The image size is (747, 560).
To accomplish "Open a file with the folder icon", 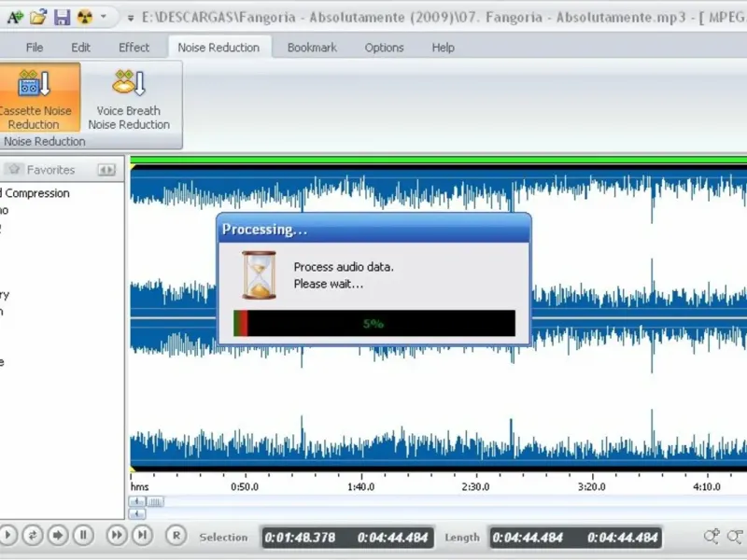I will 38,17.
